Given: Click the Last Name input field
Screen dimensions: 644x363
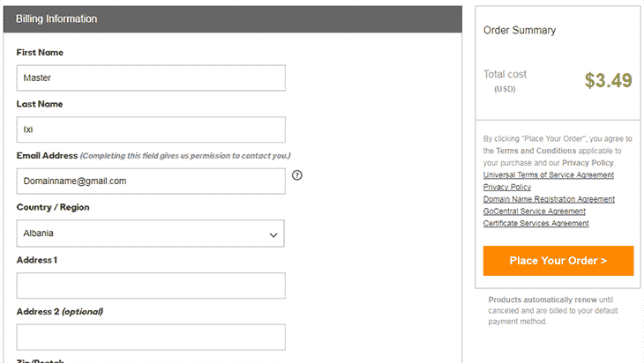Looking at the screenshot, I should point(151,130).
